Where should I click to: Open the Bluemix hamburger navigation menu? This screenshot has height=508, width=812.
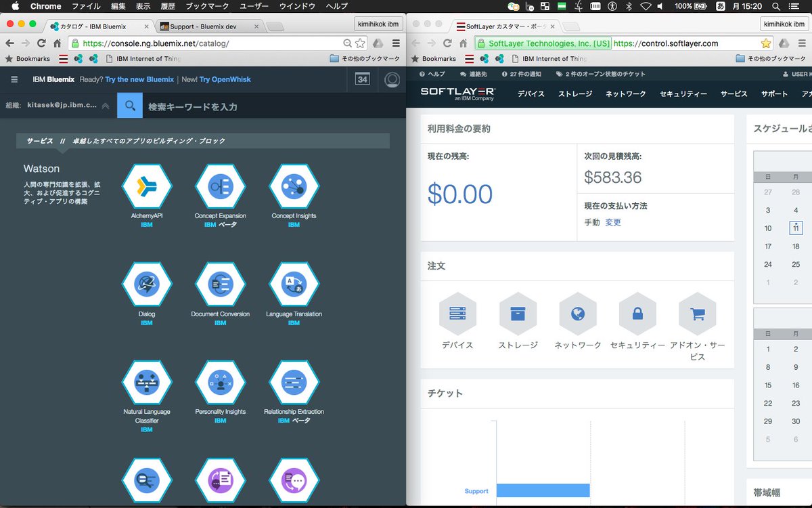(14, 79)
